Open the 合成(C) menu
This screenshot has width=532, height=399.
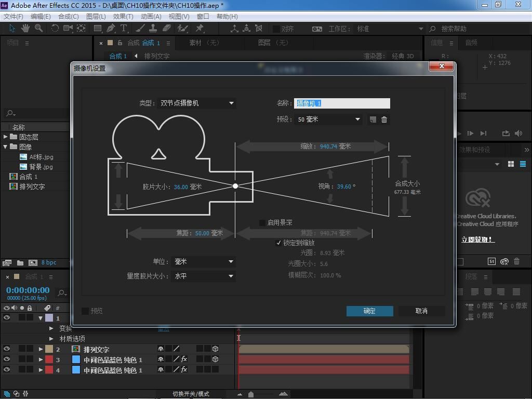click(68, 16)
